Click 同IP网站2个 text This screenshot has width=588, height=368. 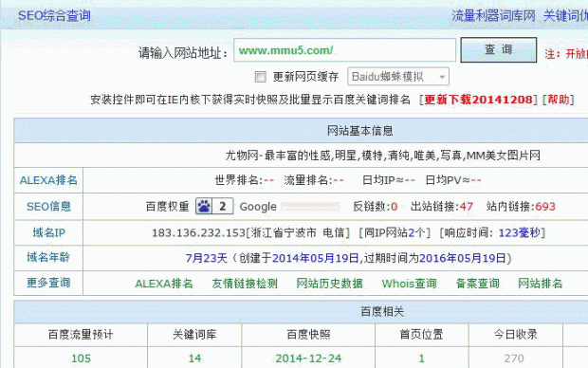tap(395, 233)
